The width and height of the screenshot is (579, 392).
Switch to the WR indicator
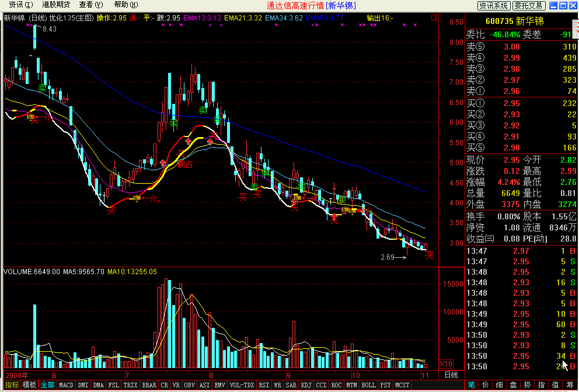point(278,385)
